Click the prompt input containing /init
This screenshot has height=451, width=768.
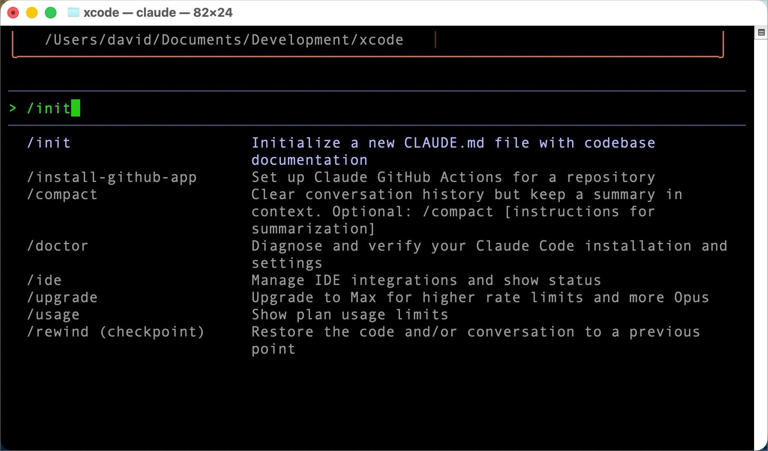click(377, 108)
